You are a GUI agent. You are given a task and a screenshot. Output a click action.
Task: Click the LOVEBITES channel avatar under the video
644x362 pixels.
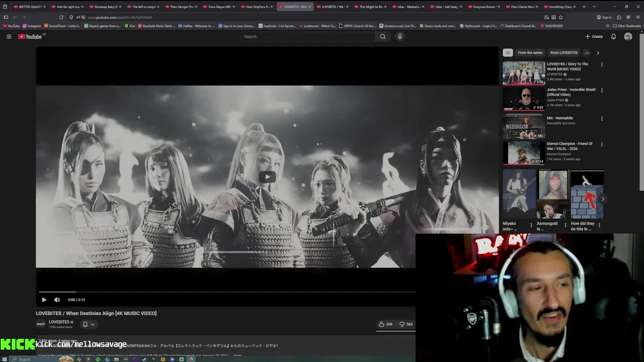click(41, 324)
